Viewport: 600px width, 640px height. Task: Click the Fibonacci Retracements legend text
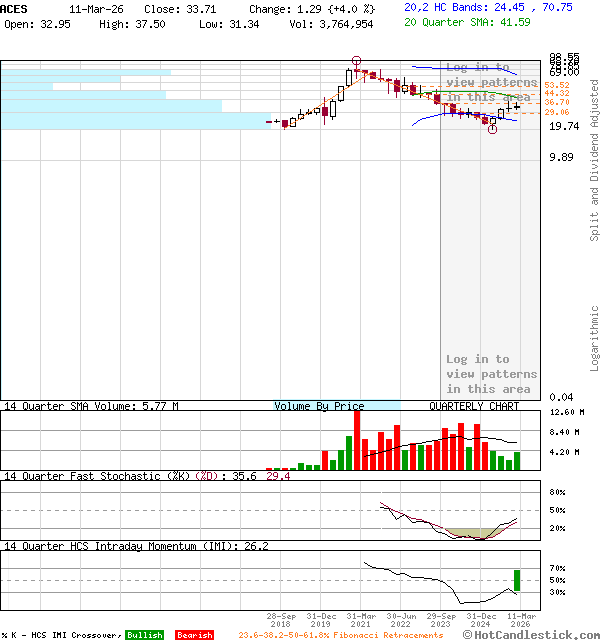340,635
